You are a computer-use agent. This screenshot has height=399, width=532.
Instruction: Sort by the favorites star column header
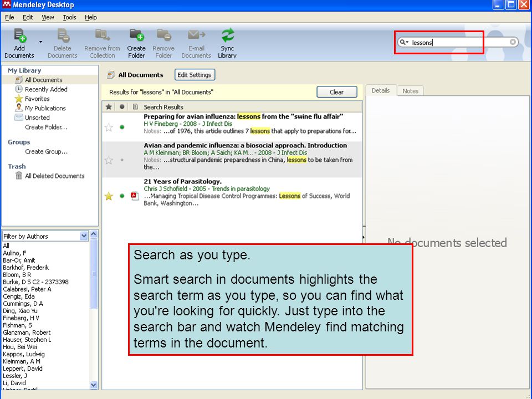[109, 107]
